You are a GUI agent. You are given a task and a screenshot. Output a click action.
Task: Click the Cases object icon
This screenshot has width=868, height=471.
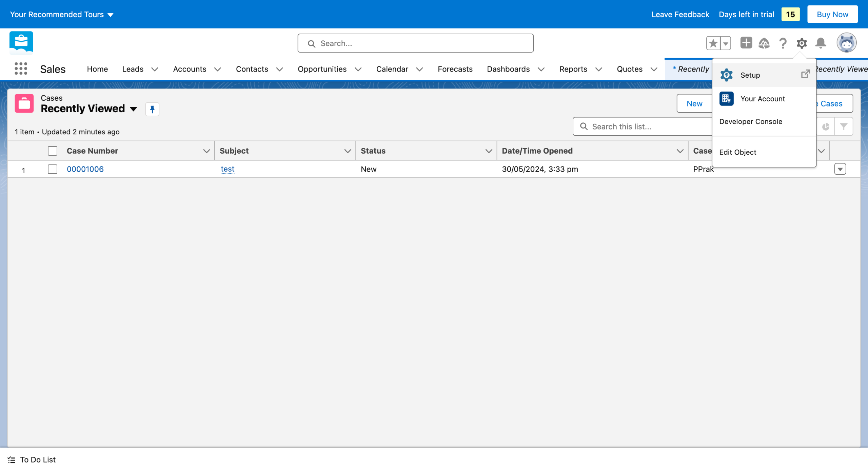pos(24,103)
